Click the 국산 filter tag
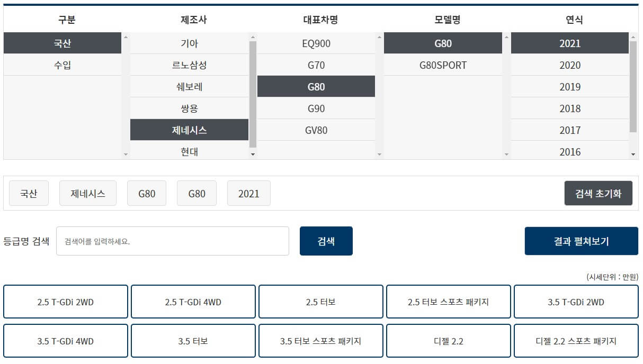This screenshot has height=364, width=643. click(x=29, y=193)
